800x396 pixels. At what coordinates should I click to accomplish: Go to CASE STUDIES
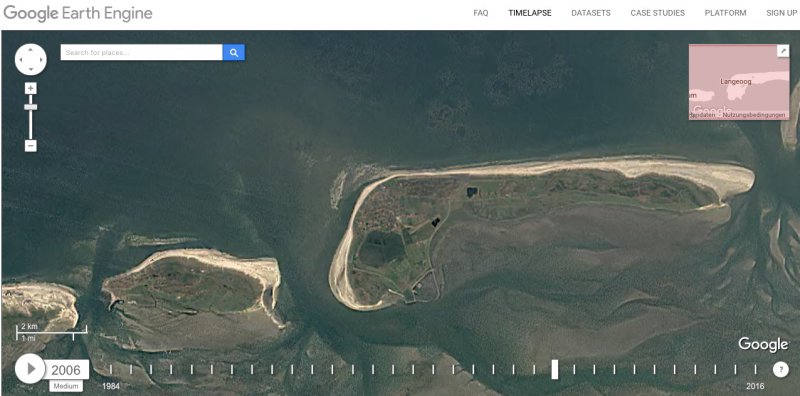(658, 13)
